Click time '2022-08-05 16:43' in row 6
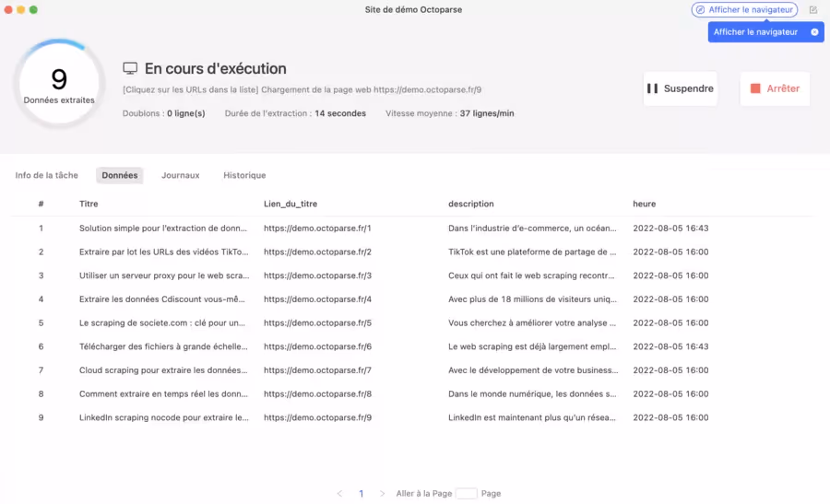The height and width of the screenshot is (504, 830). (x=670, y=346)
